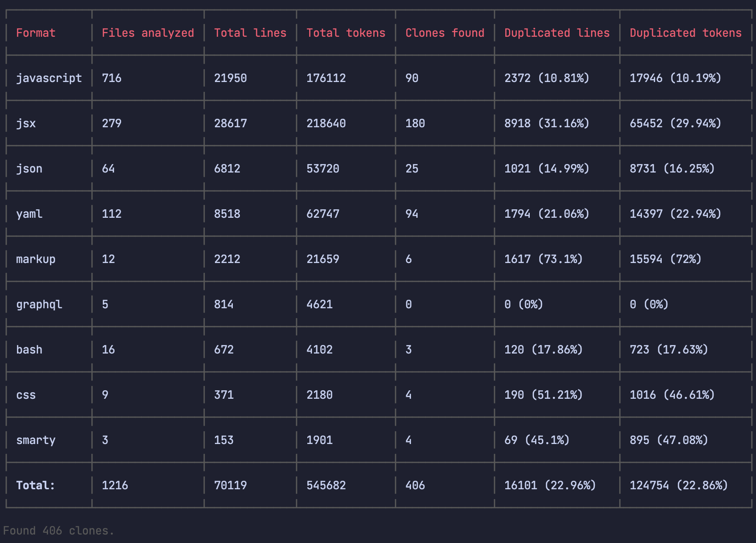This screenshot has height=543, width=756.
Task: Select the 'markup' format cell
Action: 36,259
